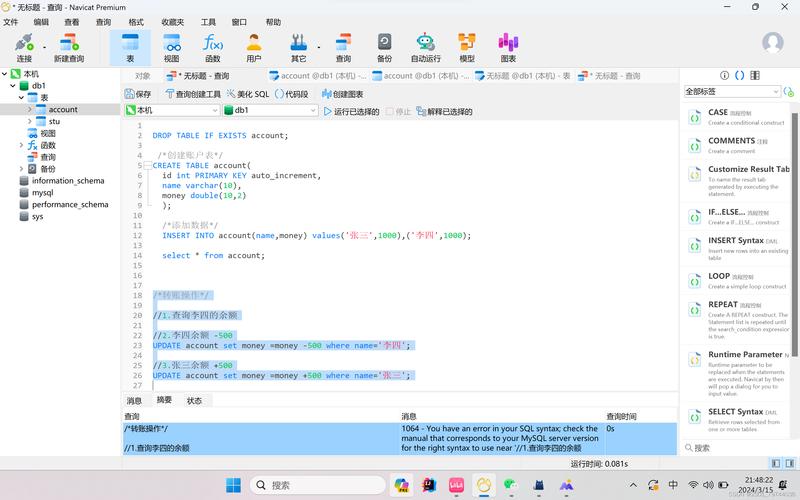Click the INSERT Syntax snippet icon

coord(694,246)
